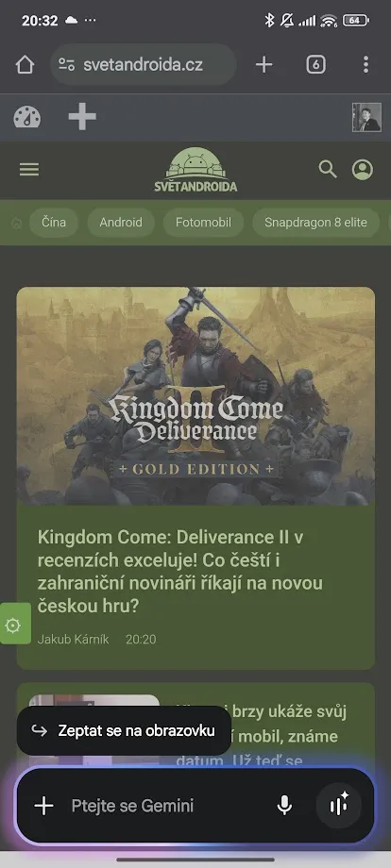This screenshot has width=391, height=868.
Task: Toggle the green theme brightness side button
Action: click(x=14, y=624)
